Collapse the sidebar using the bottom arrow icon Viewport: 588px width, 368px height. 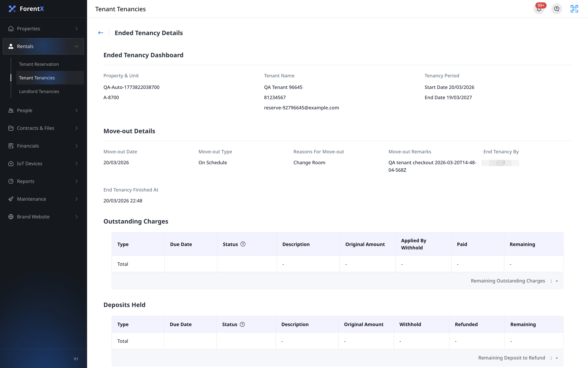76,359
